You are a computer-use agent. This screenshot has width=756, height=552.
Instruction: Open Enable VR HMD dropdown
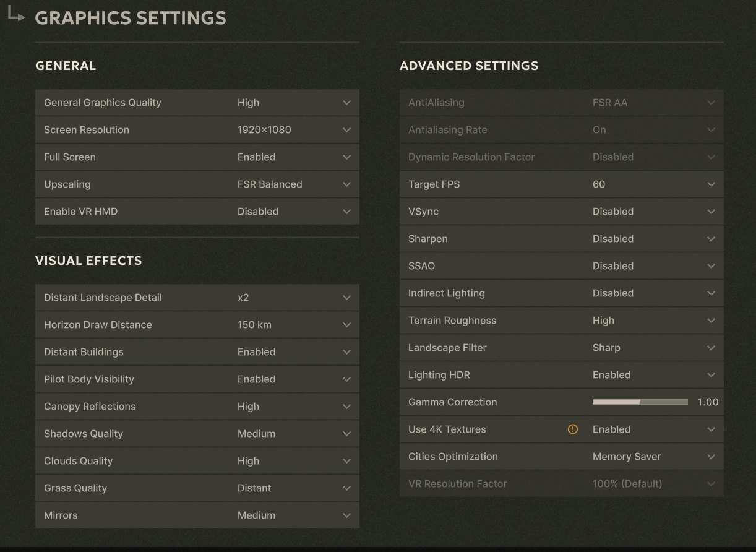[x=197, y=212]
